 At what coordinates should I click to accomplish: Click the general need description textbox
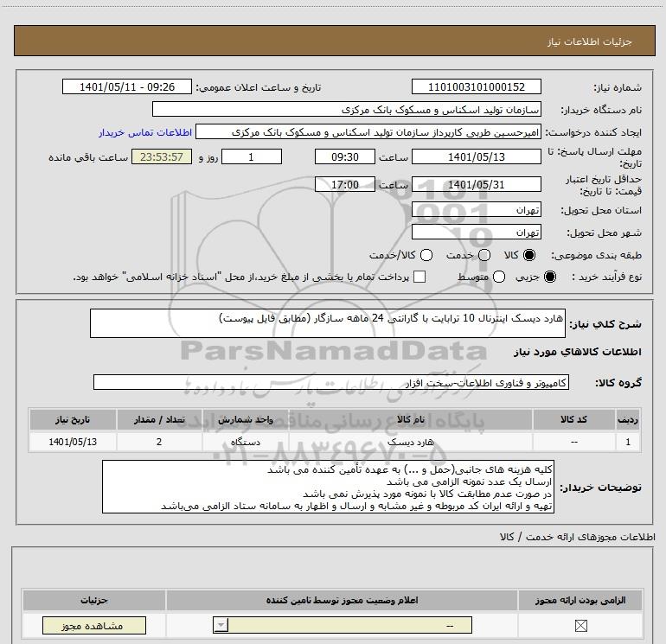coord(328,323)
